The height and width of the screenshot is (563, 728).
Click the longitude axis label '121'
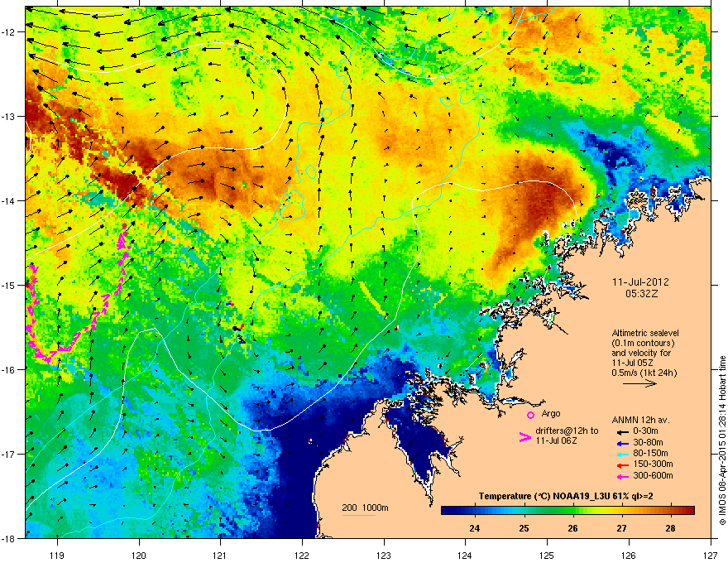coord(220,556)
